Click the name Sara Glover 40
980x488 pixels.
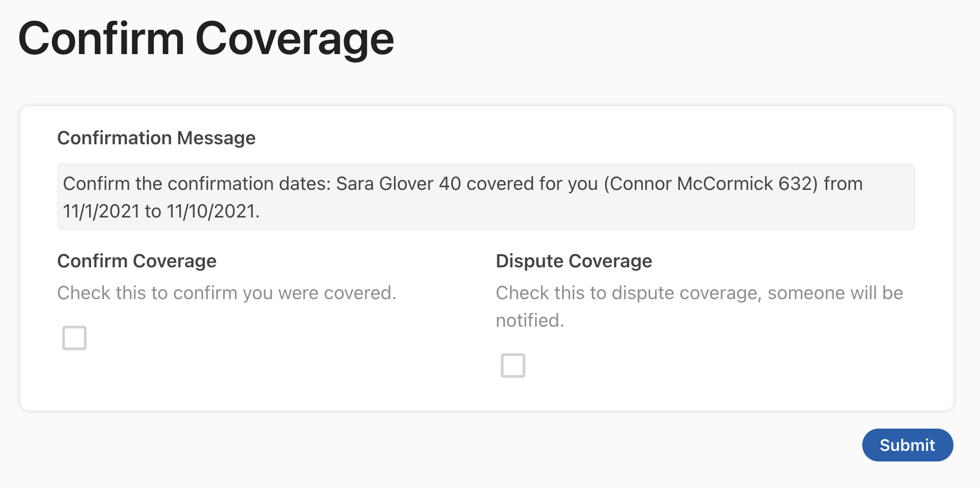pyautogui.click(x=398, y=184)
